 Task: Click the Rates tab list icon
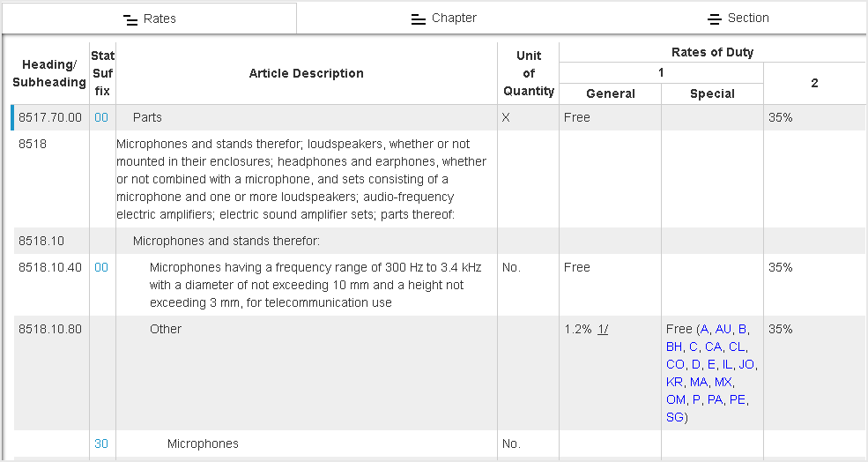pyautogui.click(x=130, y=19)
